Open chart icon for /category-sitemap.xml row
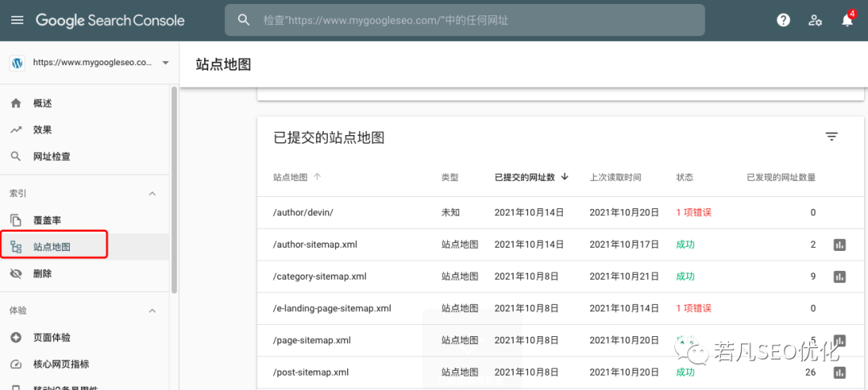868x390 pixels. point(840,276)
